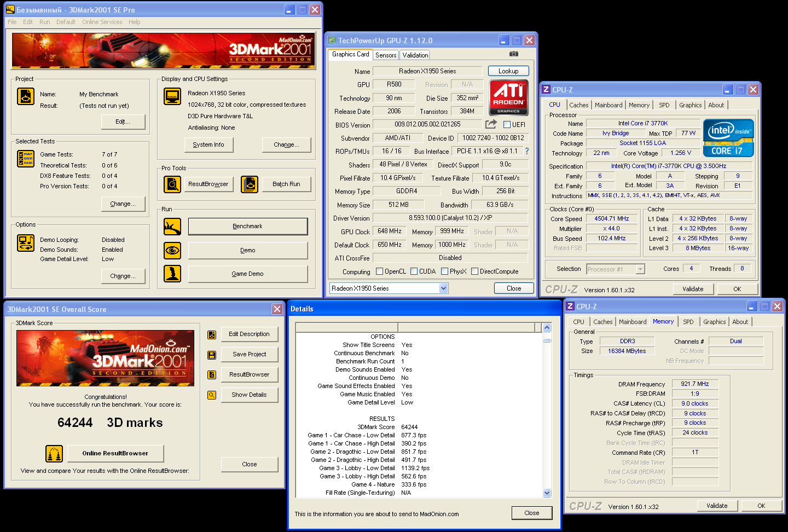Click the Show Details magnifier icon

pos(212,395)
